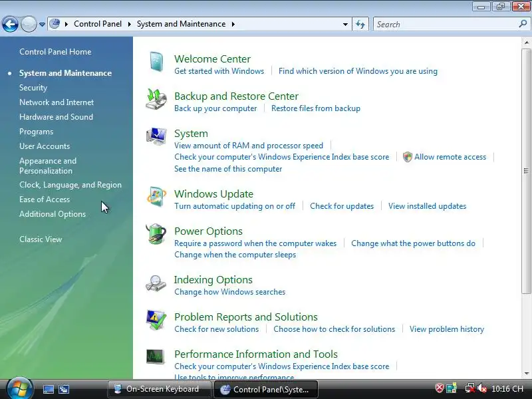Select Programs in sidebar
This screenshot has width=532, height=399.
[37, 132]
